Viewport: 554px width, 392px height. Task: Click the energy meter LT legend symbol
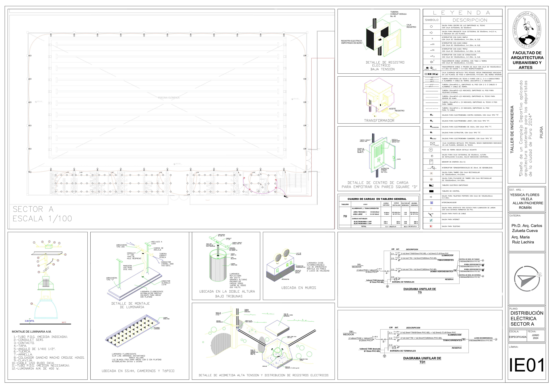point(431,162)
